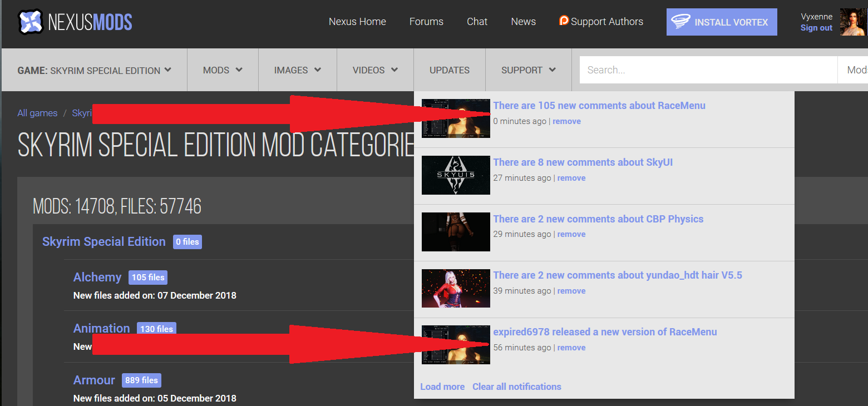The image size is (868, 406).
Task: Remove the yundao_hdt hair notification
Action: [x=571, y=291]
